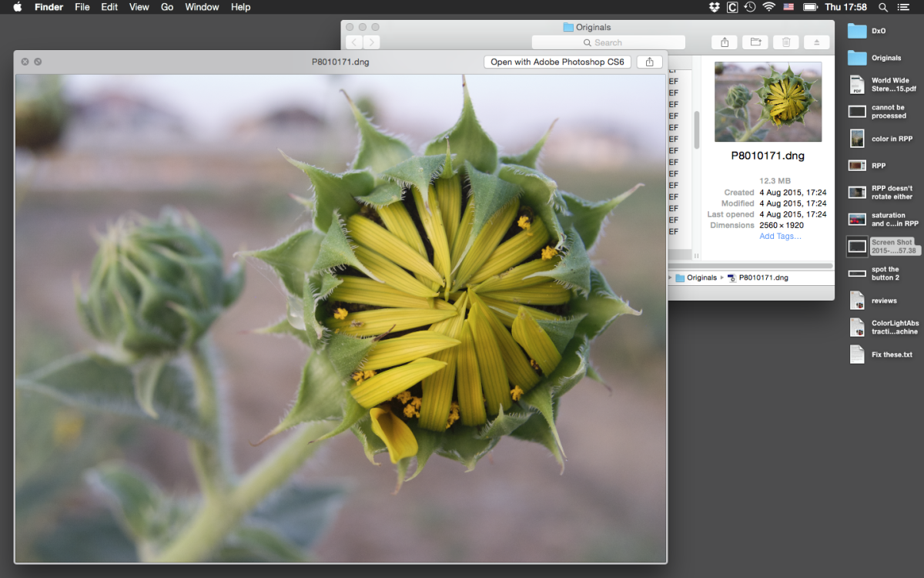Open the Dropbox menu bar icon
924x578 pixels.
[x=715, y=7]
